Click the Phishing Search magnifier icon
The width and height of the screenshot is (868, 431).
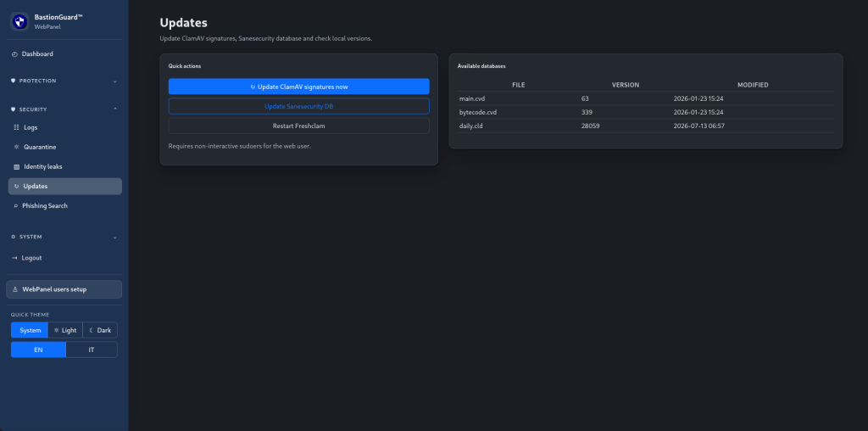pyautogui.click(x=16, y=206)
